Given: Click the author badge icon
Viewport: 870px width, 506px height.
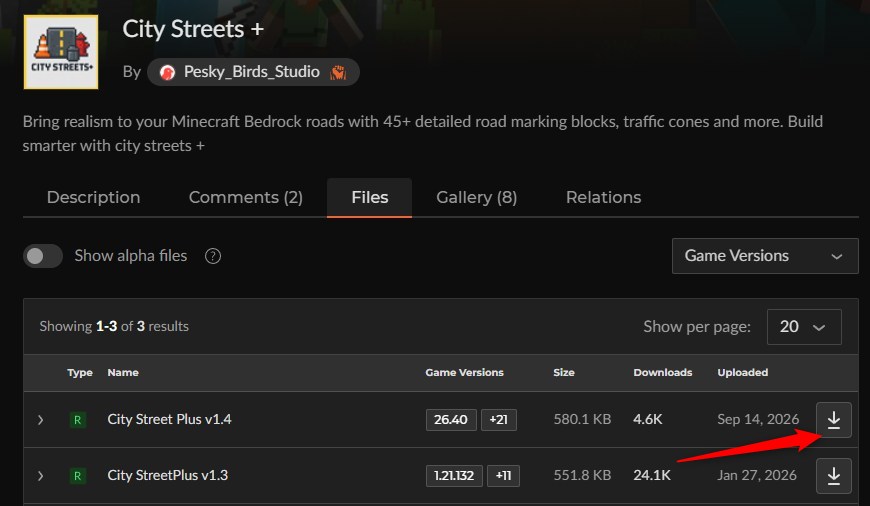Looking at the screenshot, I should click(x=338, y=72).
